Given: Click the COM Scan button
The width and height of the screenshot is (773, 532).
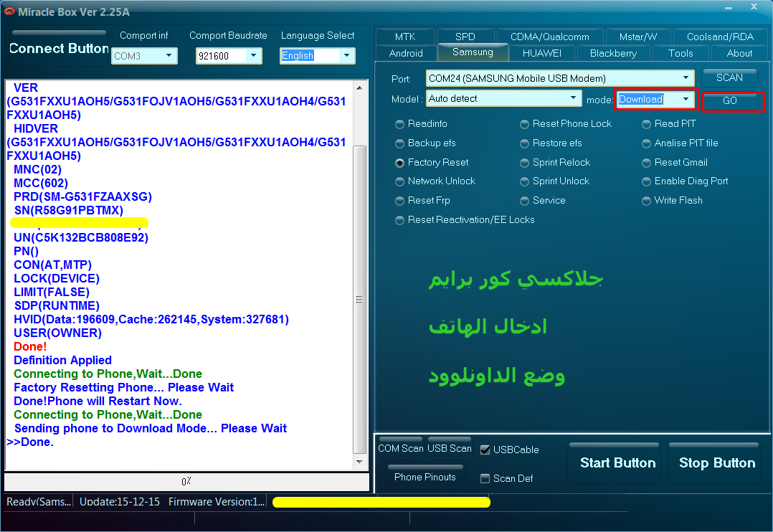Looking at the screenshot, I should click(x=400, y=447).
